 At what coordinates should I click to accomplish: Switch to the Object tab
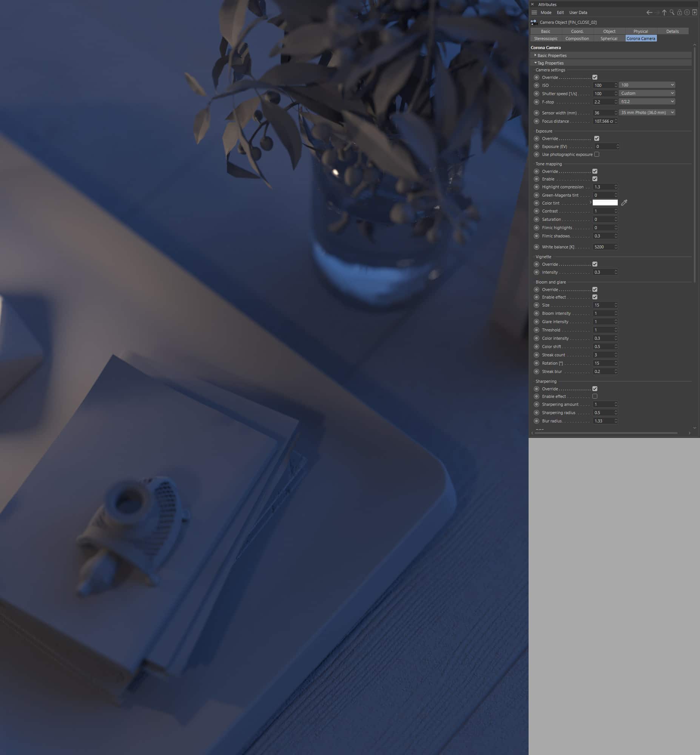[609, 31]
